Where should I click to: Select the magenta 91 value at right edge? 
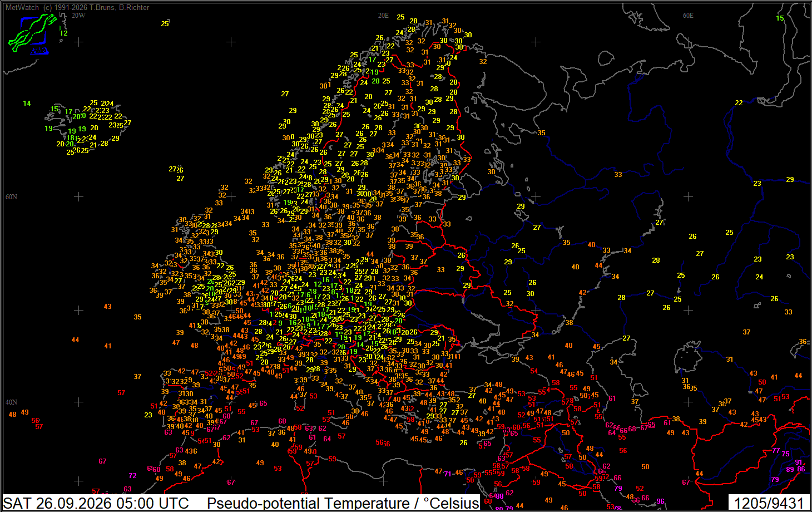tap(799, 462)
